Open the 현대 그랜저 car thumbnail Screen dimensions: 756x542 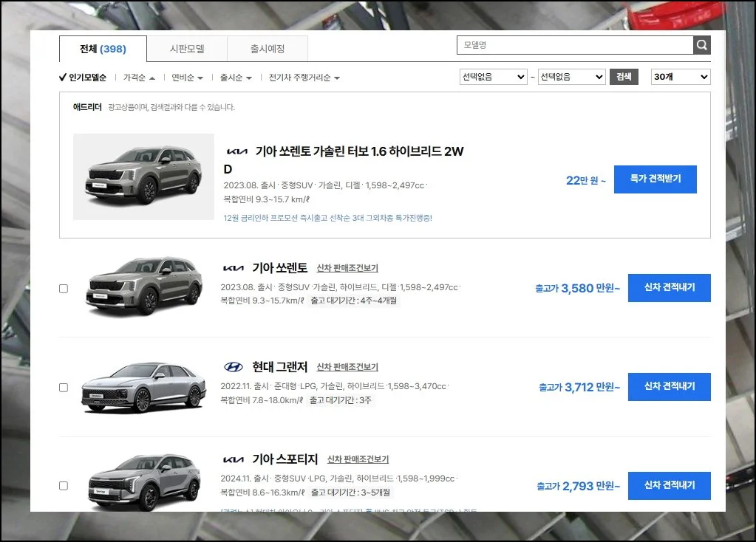point(143,386)
